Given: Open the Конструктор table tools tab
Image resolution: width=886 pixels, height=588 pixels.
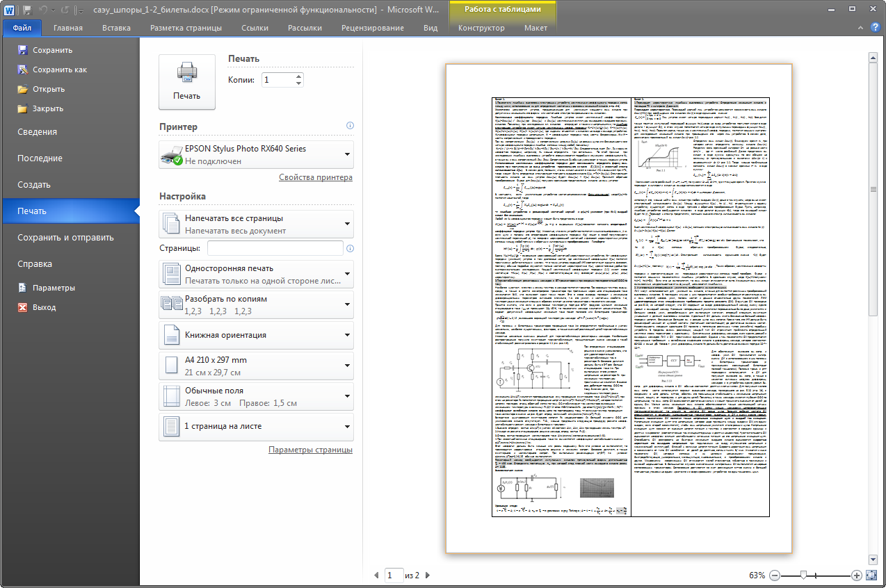Looking at the screenshot, I should coord(481,28).
